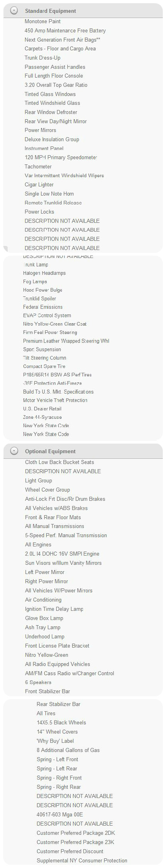This screenshot has height=868, width=166.
Task: Select Air Conditioning option
Action: coord(43,600)
